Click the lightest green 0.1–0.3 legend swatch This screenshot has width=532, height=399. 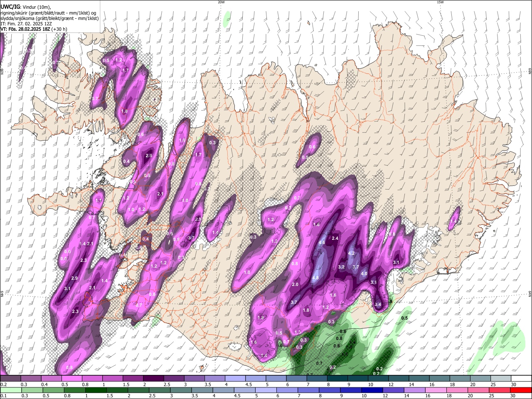(11, 390)
